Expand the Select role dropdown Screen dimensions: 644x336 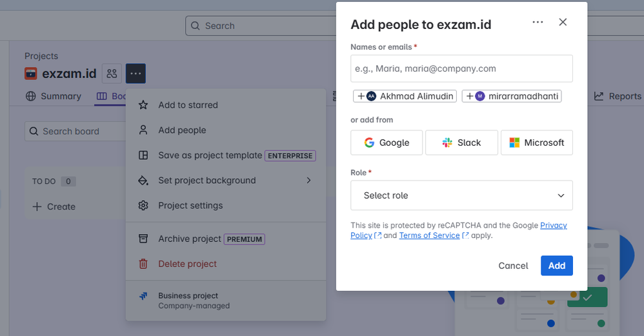[x=461, y=195]
